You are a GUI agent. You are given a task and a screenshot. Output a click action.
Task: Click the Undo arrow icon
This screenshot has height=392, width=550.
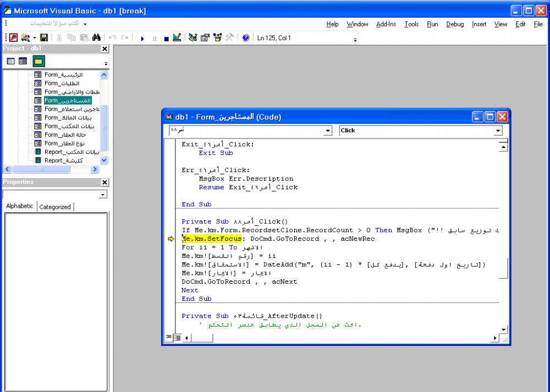tap(112, 37)
